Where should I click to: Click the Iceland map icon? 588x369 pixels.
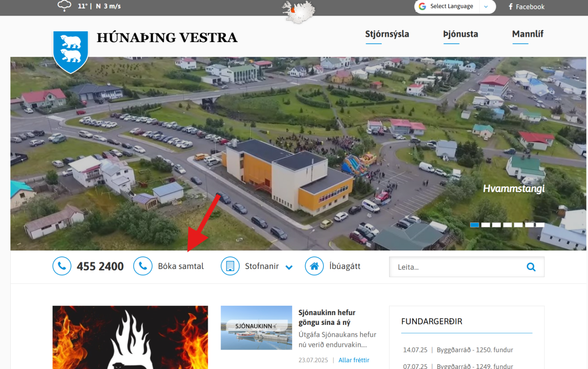tap(298, 11)
